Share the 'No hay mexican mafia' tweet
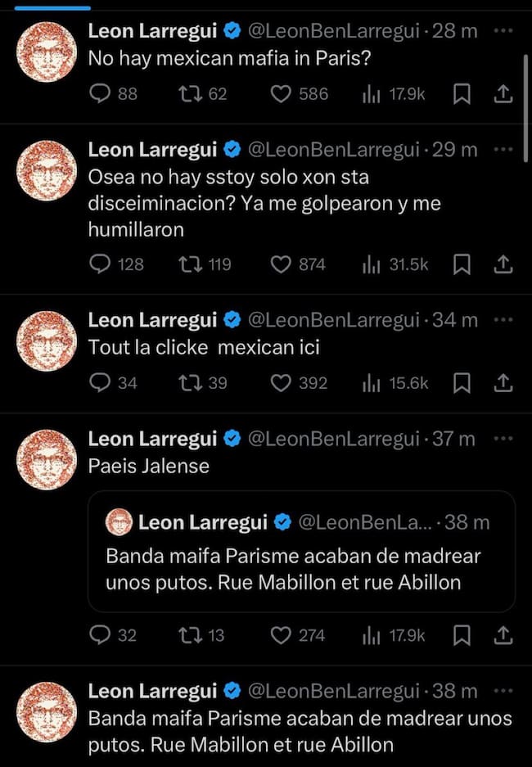The image size is (532, 767). click(x=504, y=94)
